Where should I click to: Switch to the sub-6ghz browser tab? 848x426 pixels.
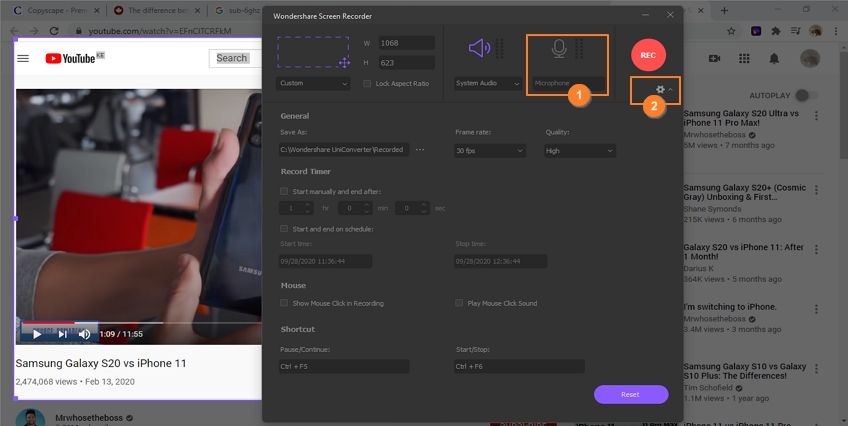(x=237, y=10)
